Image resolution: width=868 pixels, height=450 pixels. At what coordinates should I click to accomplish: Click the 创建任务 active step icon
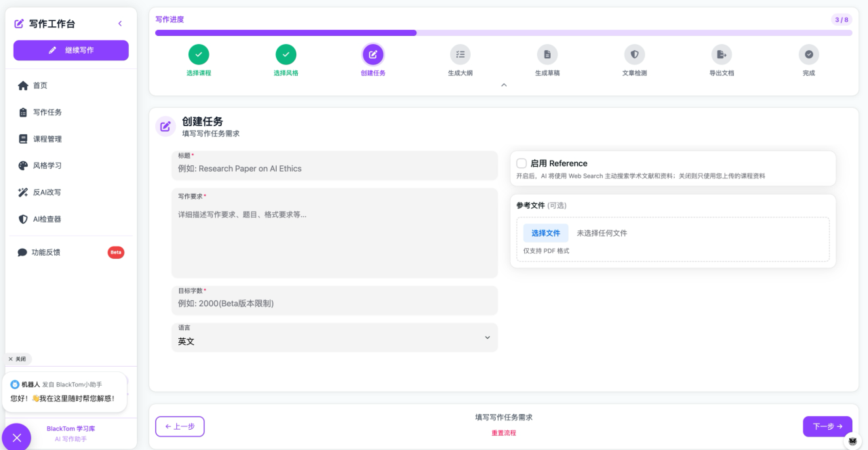coord(373,55)
